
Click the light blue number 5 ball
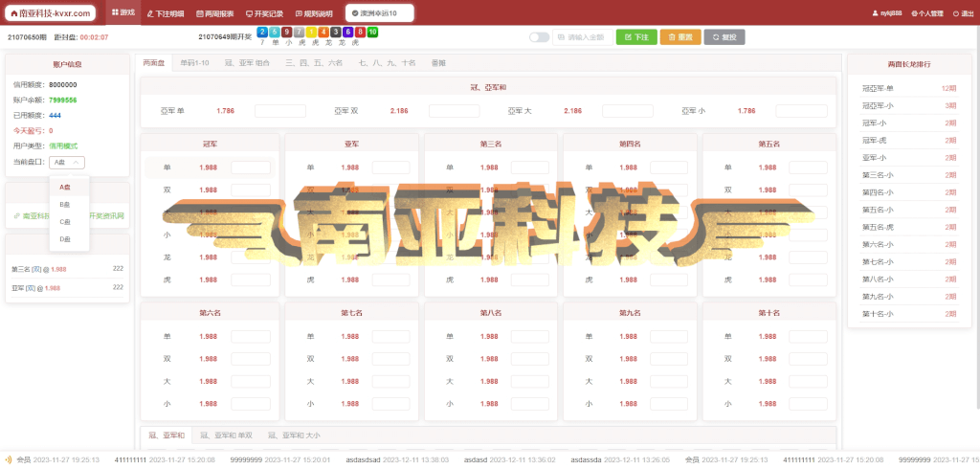[275, 32]
